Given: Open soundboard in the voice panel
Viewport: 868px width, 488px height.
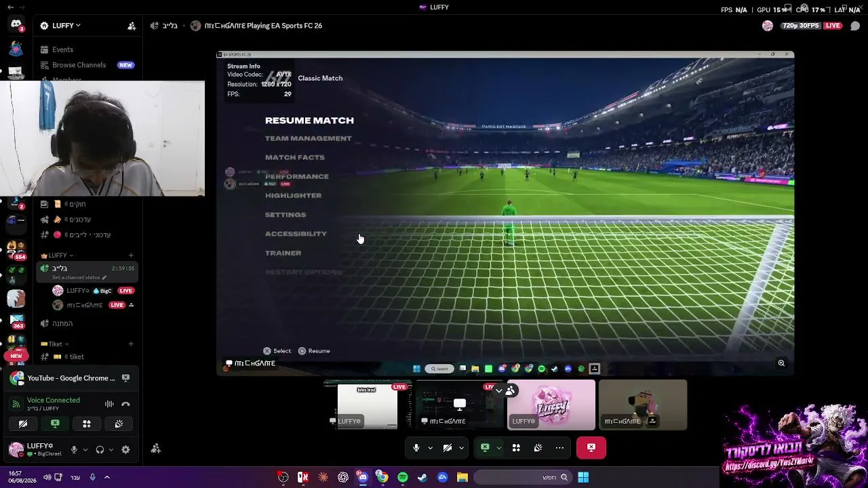Looking at the screenshot, I should click(119, 424).
